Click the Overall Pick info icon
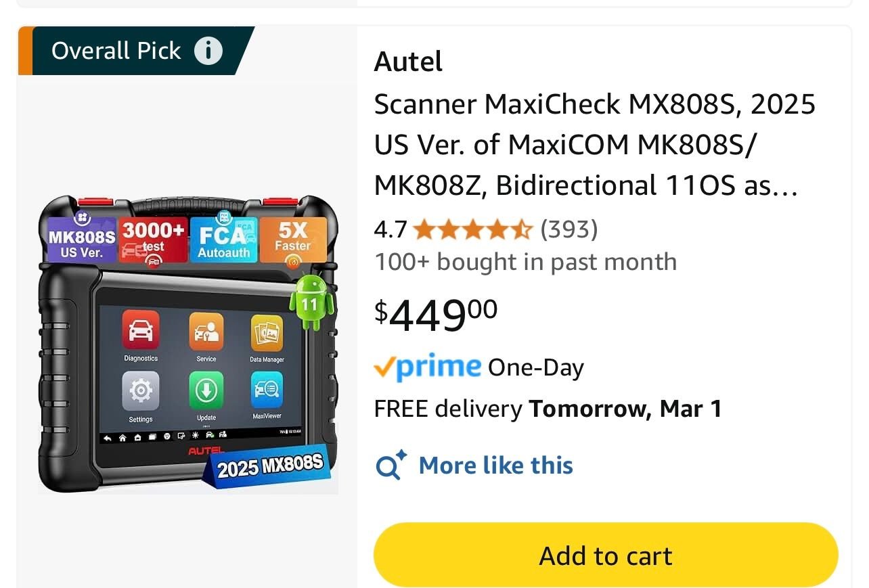 [208, 51]
